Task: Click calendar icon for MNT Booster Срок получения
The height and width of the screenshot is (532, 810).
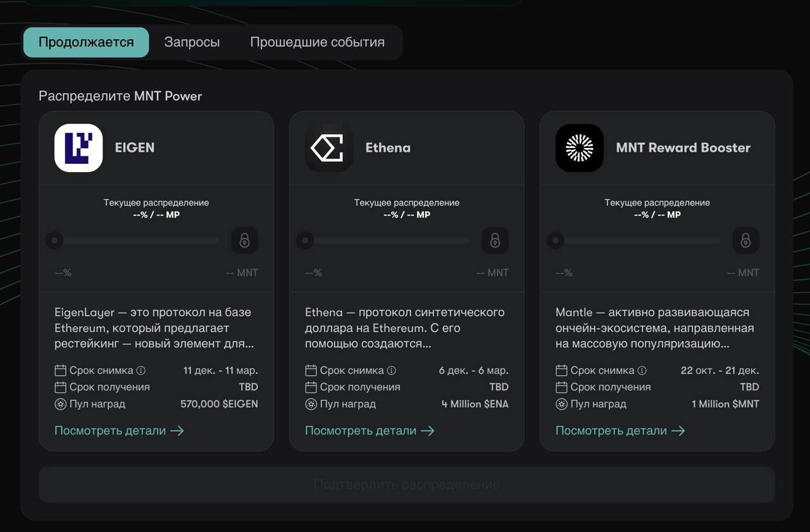Action: 561,387
